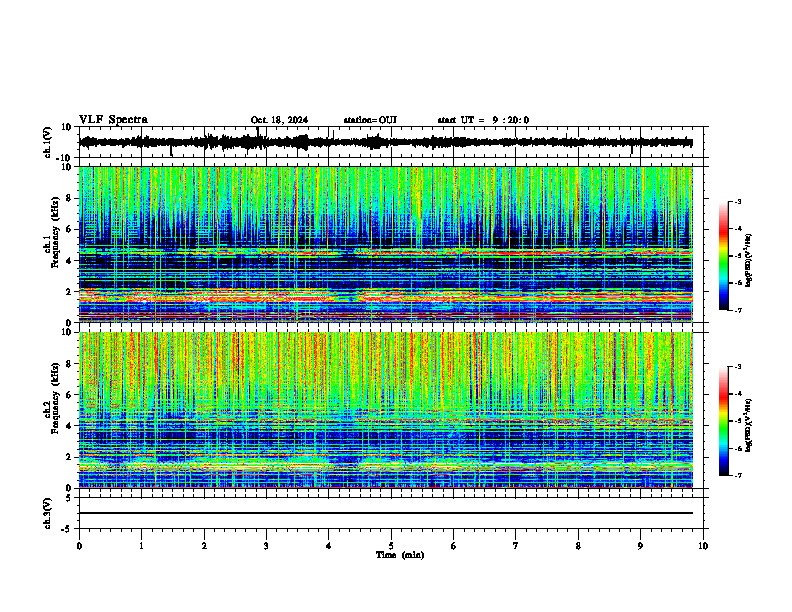
Task: Click the log(PSD) units label beside ch.2 colorbar
Action: [749, 425]
